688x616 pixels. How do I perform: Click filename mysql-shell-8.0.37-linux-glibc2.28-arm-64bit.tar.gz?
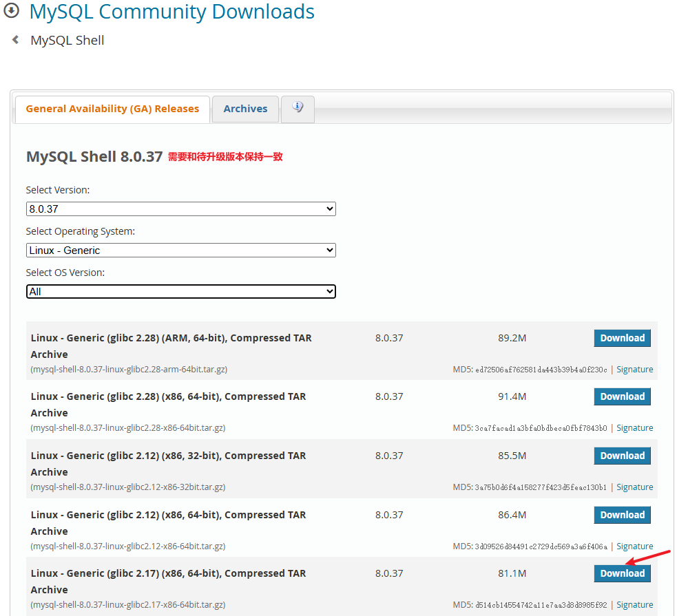point(129,369)
